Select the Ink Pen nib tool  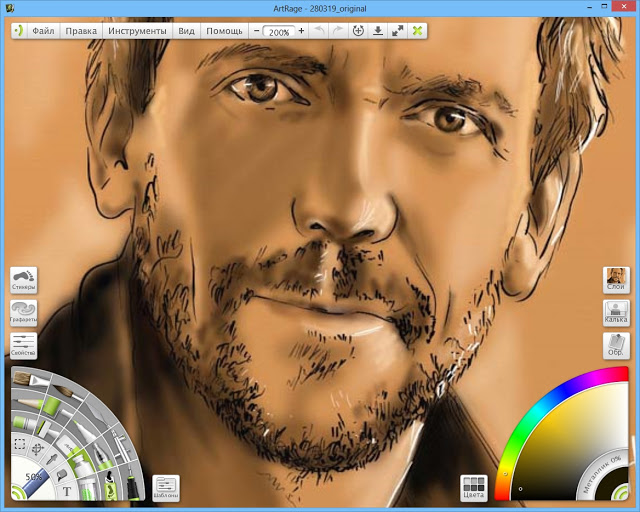pyautogui.click(x=102, y=455)
